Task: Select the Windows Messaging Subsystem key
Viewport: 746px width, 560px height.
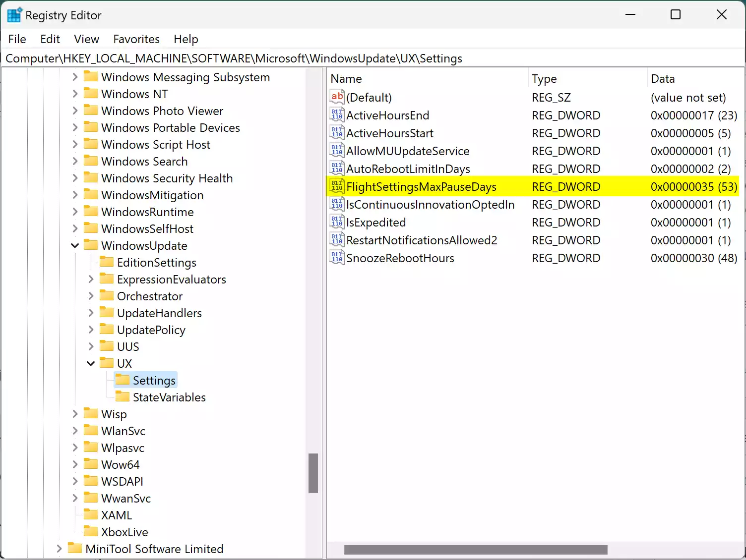Action: click(186, 77)
